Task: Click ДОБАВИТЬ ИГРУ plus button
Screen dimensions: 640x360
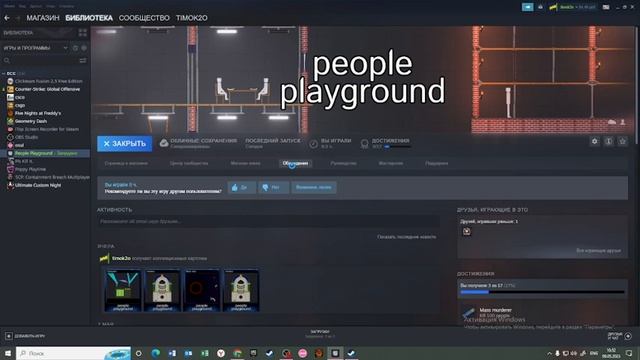Action: pyautogui.click(x=9, y=336)
